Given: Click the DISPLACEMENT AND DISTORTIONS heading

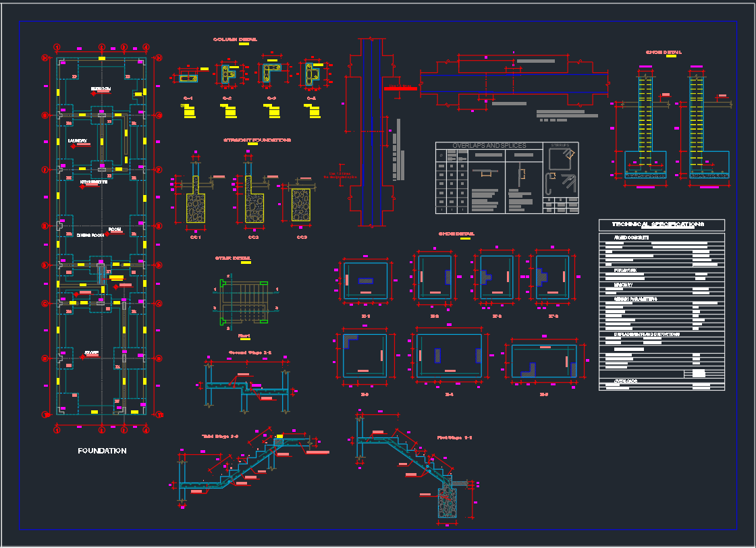Looking at the screenshot, I should (647, 334).
